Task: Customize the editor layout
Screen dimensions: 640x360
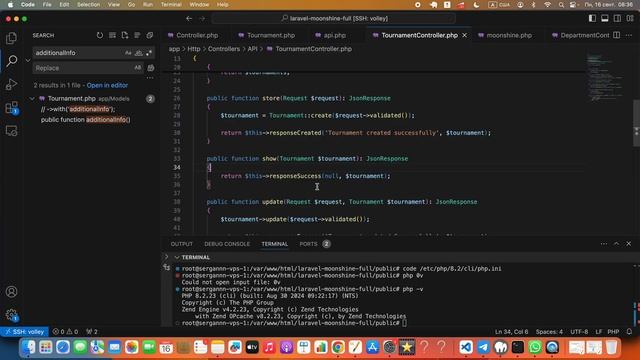Action: 630,18
